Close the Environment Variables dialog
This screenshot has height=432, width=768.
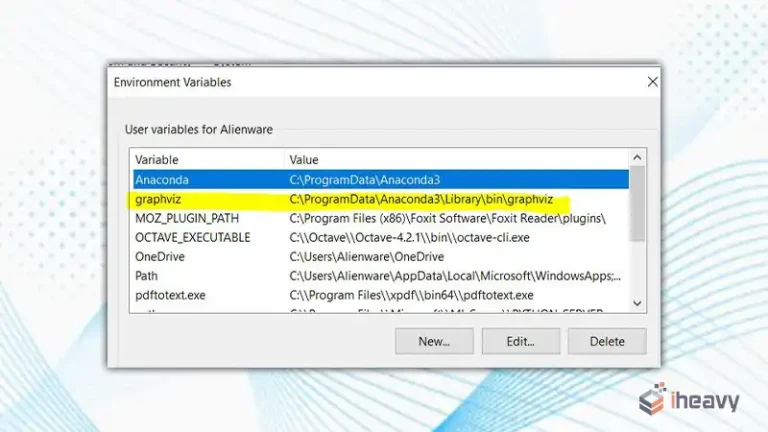pyautogui.click(x=652, y=82)
